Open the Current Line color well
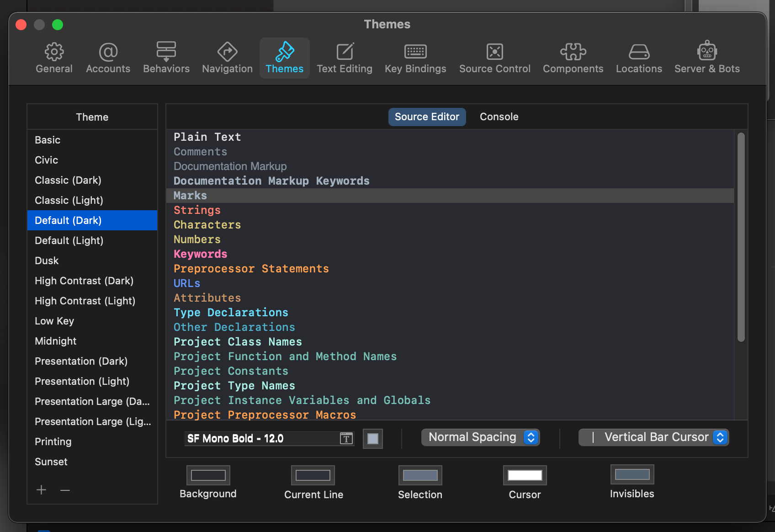Screen dimensions: 775x532 (x=313, y=475)
